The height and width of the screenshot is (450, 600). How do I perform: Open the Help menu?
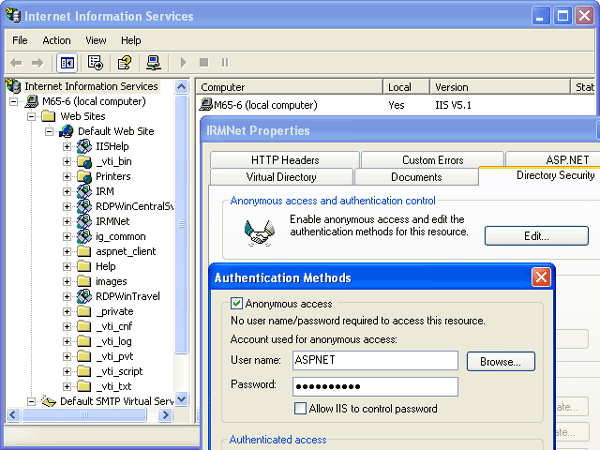click(131, 40)
